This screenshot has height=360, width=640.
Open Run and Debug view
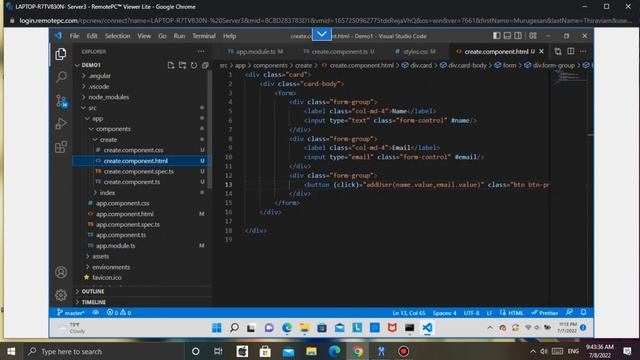pos(61,123)
